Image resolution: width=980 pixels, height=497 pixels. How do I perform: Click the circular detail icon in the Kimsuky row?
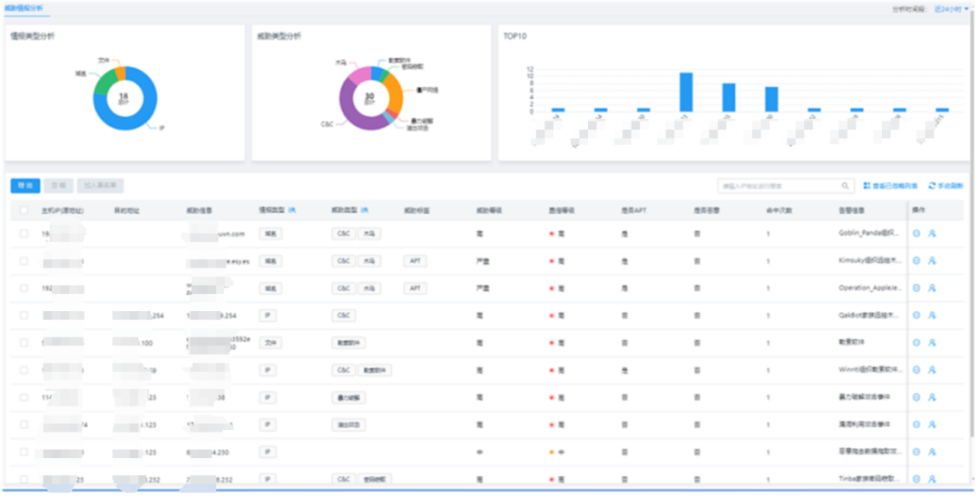[x=916, y=260]
